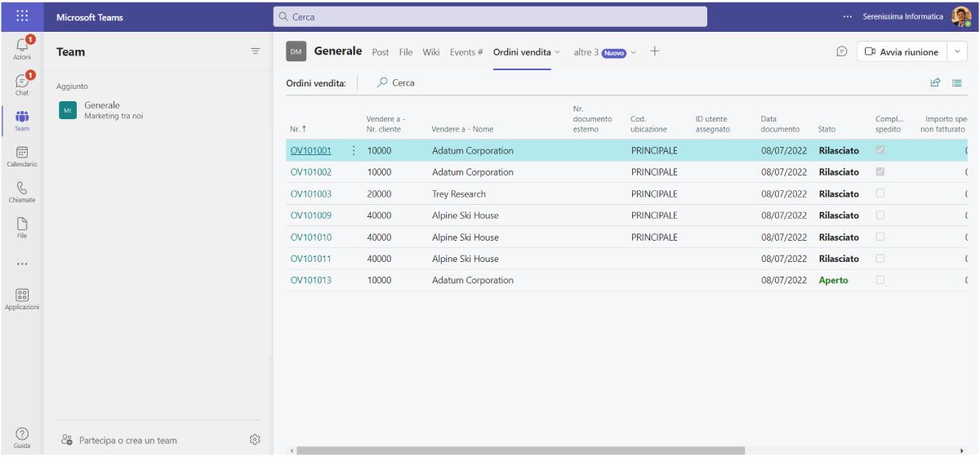The width and height of the screenshot is (980, 457).
Task: Open sales order OV101010 link
Action: click(311, 237)
